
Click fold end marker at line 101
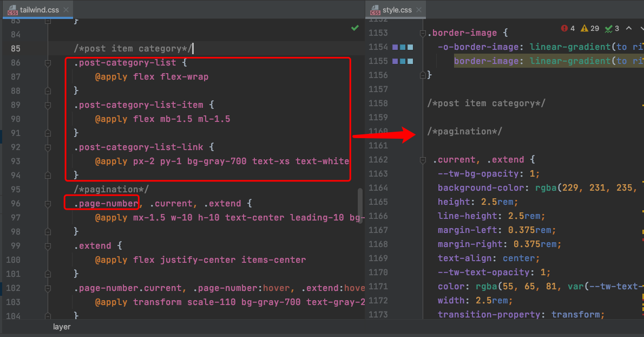coord(48,274)
